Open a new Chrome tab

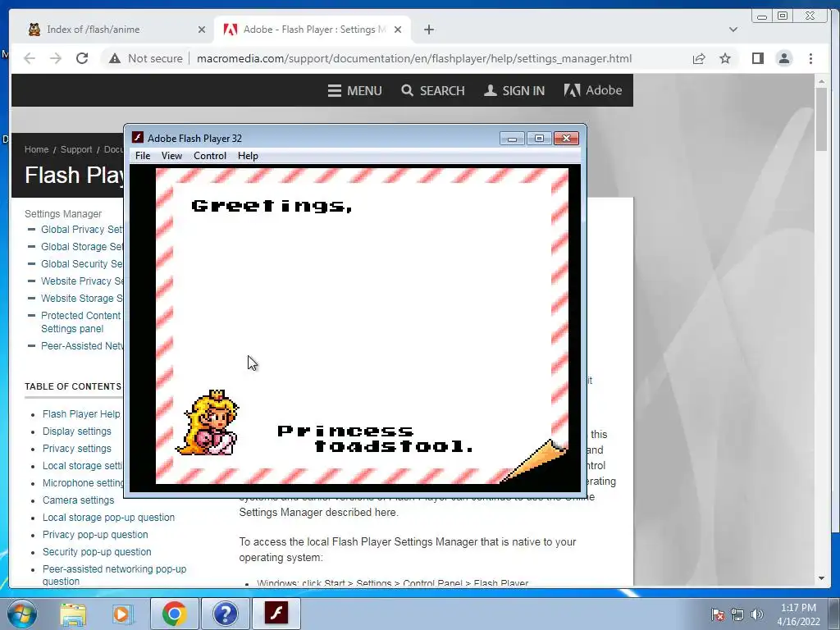428,30
